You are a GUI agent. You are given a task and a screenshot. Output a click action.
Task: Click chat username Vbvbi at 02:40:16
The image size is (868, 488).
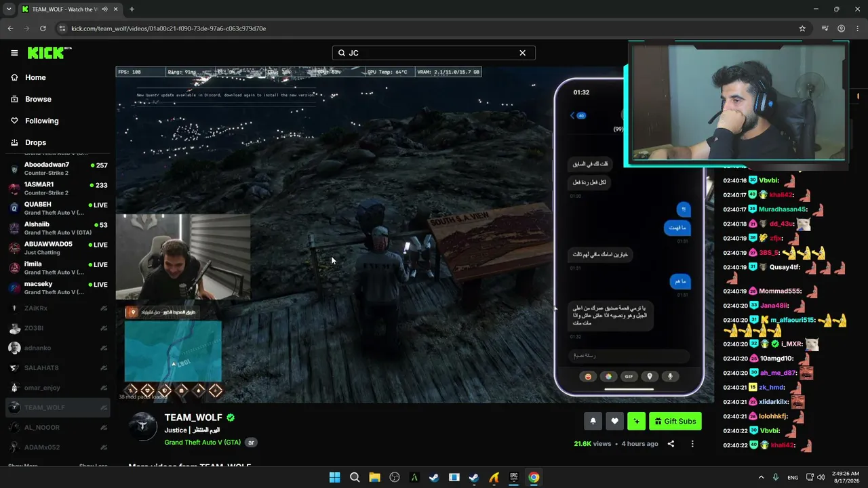(769, 181)
